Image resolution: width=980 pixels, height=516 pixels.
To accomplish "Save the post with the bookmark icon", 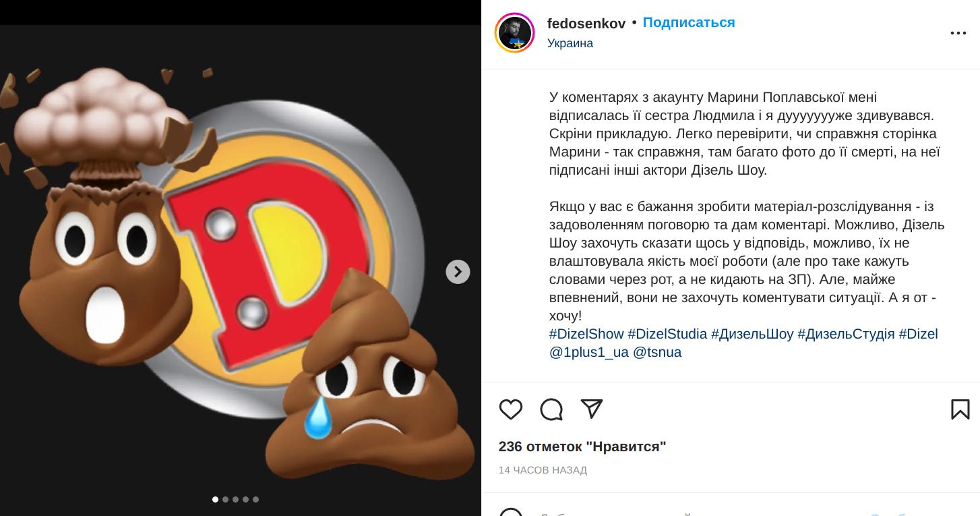I will (x=960, y=409).
